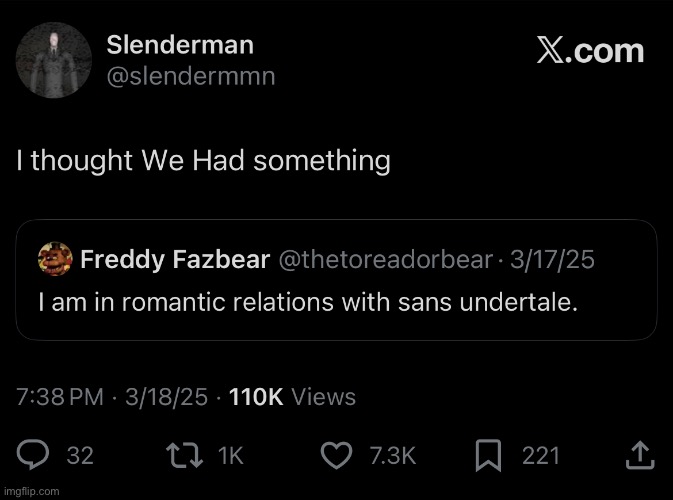This screenshot has height=500, width=673.
Task: Open the @slendermmn handle
Action: pyautogui.click(x=190, y=76)
